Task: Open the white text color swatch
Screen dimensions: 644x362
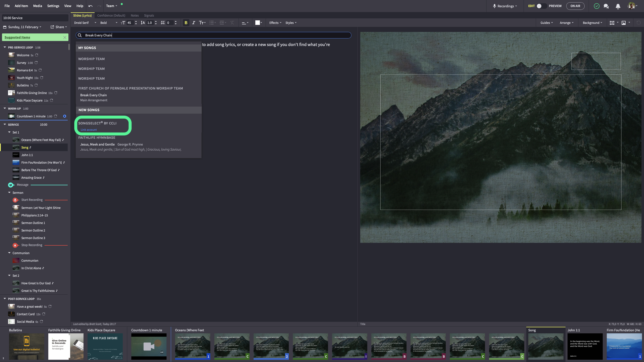Action: [257, 23]
